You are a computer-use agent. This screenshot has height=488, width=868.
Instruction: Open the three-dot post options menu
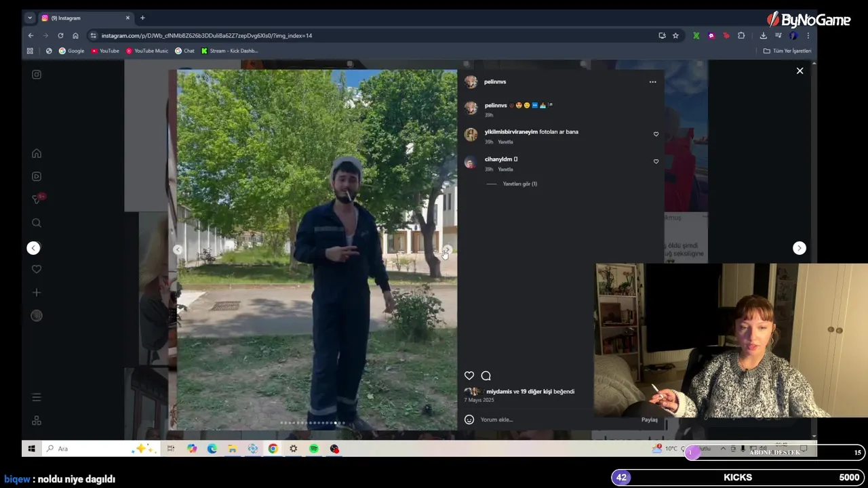pos(652,82)
